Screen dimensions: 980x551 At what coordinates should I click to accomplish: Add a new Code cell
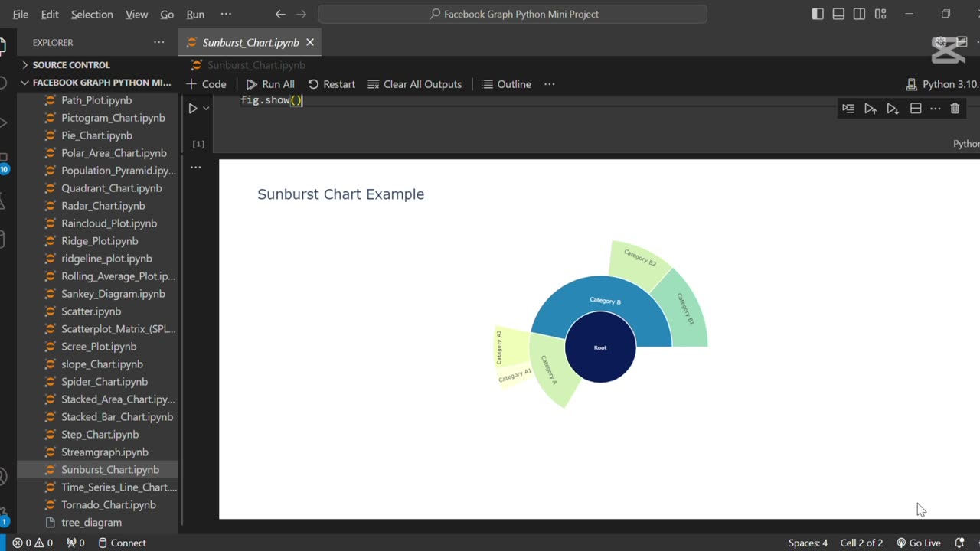click(207, 84)
